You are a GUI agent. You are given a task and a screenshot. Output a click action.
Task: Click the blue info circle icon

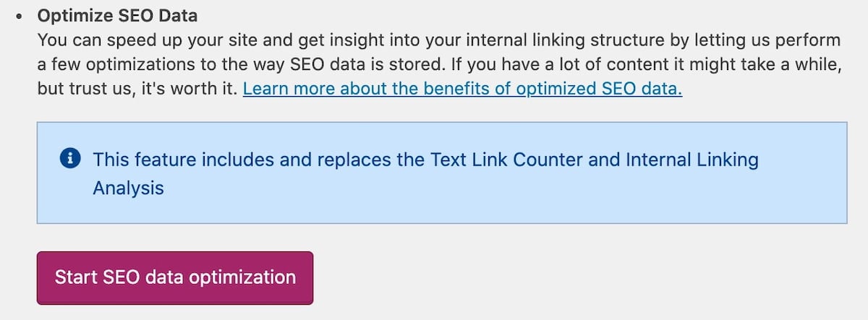[70, 159]
